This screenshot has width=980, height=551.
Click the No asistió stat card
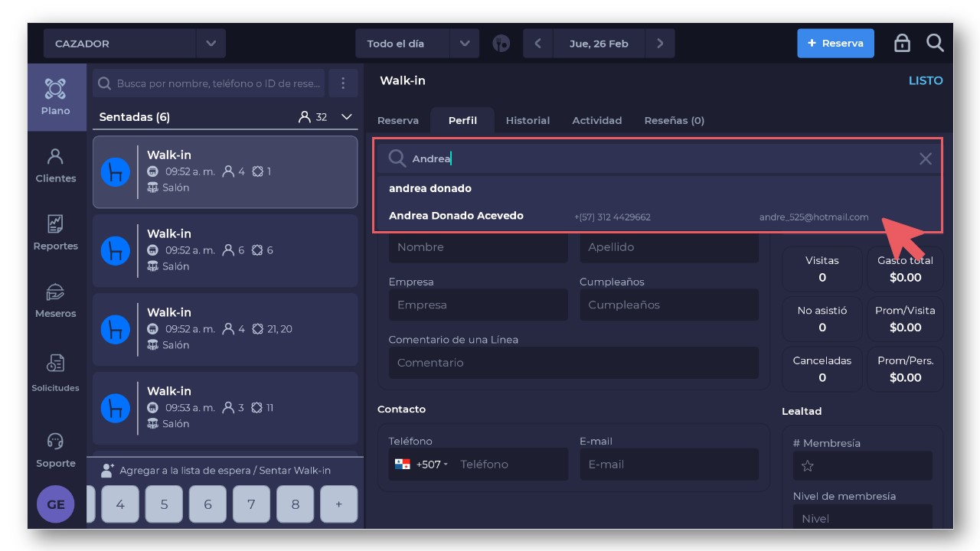[x=822, y=319]
